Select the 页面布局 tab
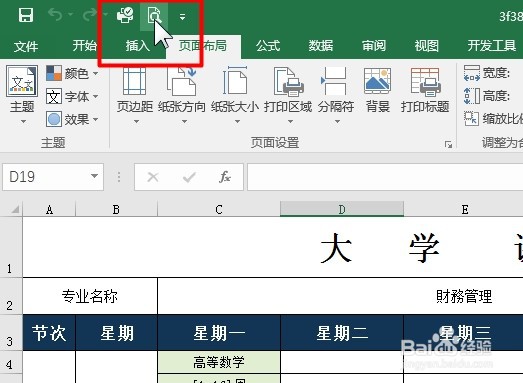The width and height of the screenshot is (523, 383). click(202, 45)
